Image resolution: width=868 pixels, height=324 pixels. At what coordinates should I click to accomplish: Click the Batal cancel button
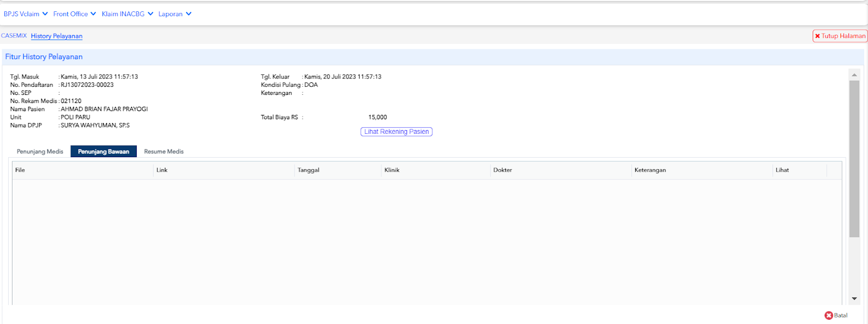point(836,315)
